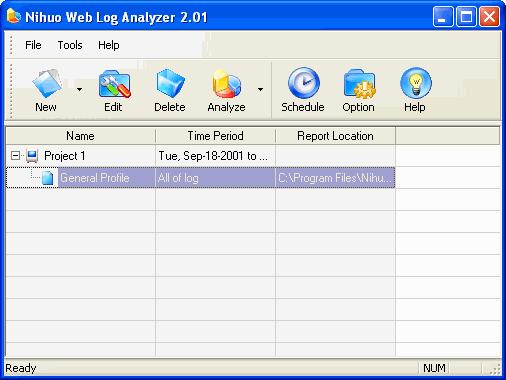
Task: Click the Delete toolbar icon
Action: point(170,83)
